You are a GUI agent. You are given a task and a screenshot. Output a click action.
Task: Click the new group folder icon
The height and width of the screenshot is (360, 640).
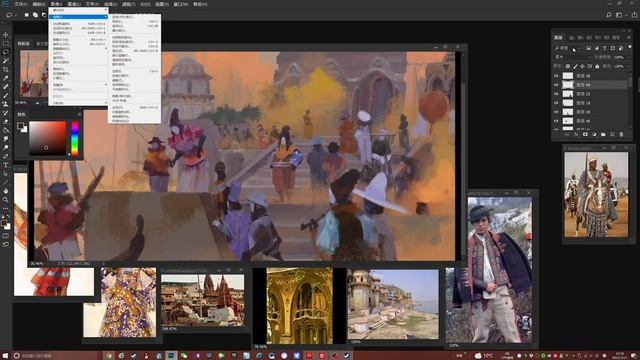click(x=603, y=134)
